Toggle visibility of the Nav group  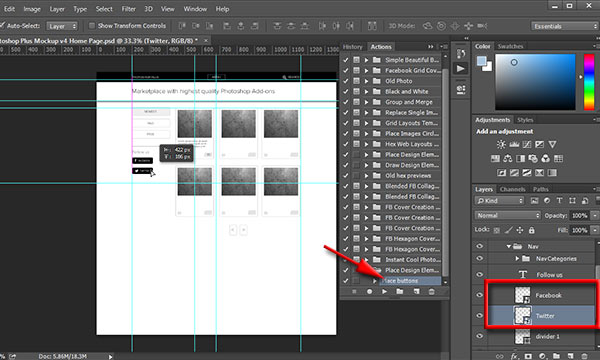tap(480, 246)
